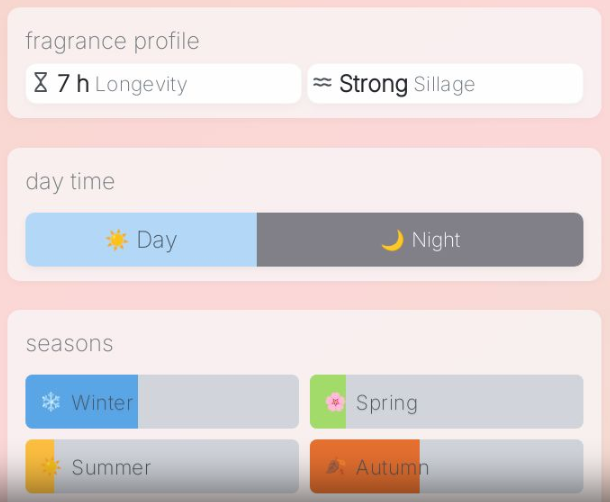610x502 pixels.
Task: Select the Day time option
Action: tap(141, 240)
